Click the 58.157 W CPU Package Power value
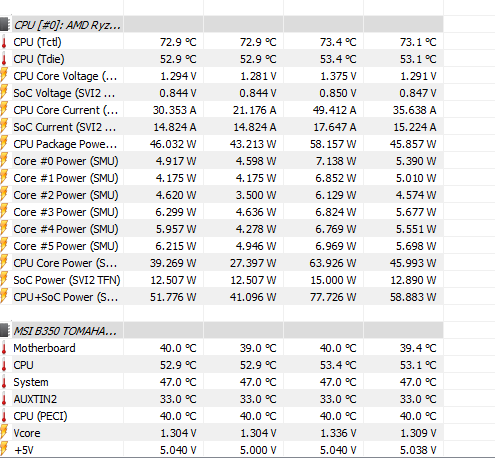The width and height of the screenshot is (495, 458). click(333, 144)
